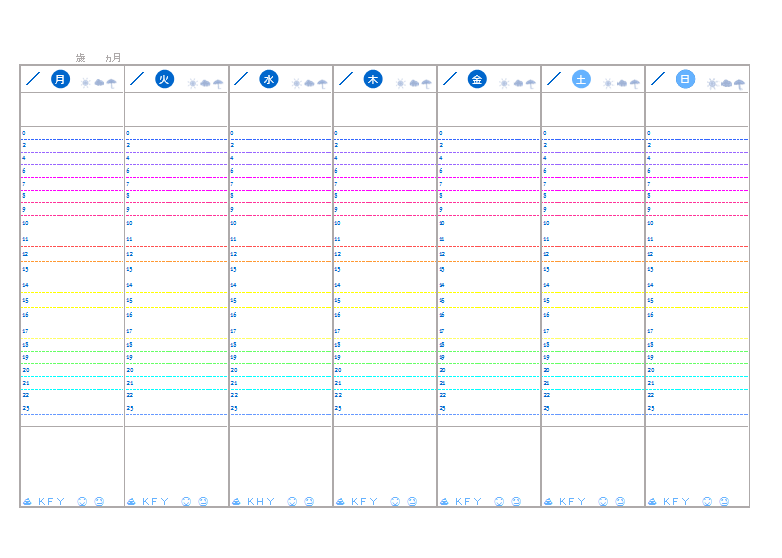Click the memo box below Thursday's header
The width and height of the screenshot is (782, 558).
385,109
